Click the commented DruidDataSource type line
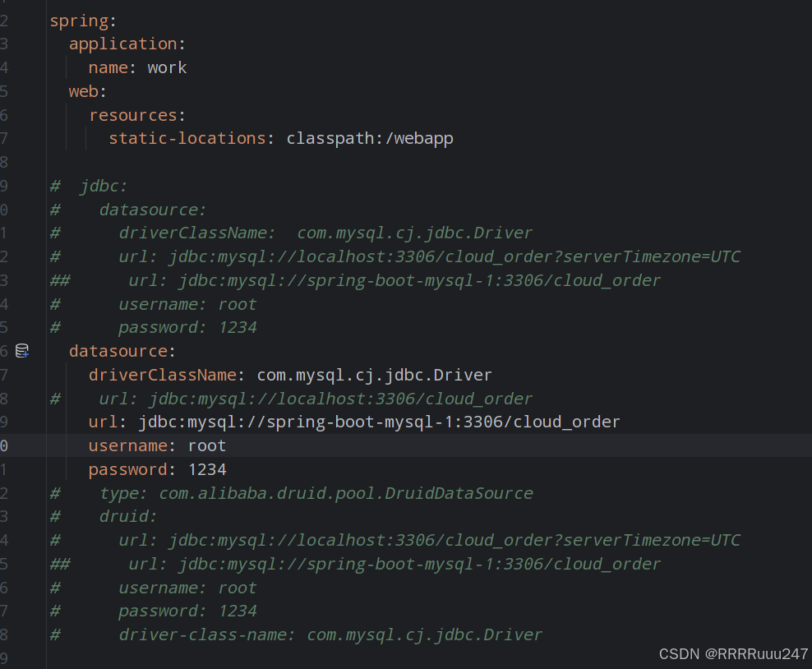Image resolution: width=812 pixels, height=669 pixels. (329, 492)
